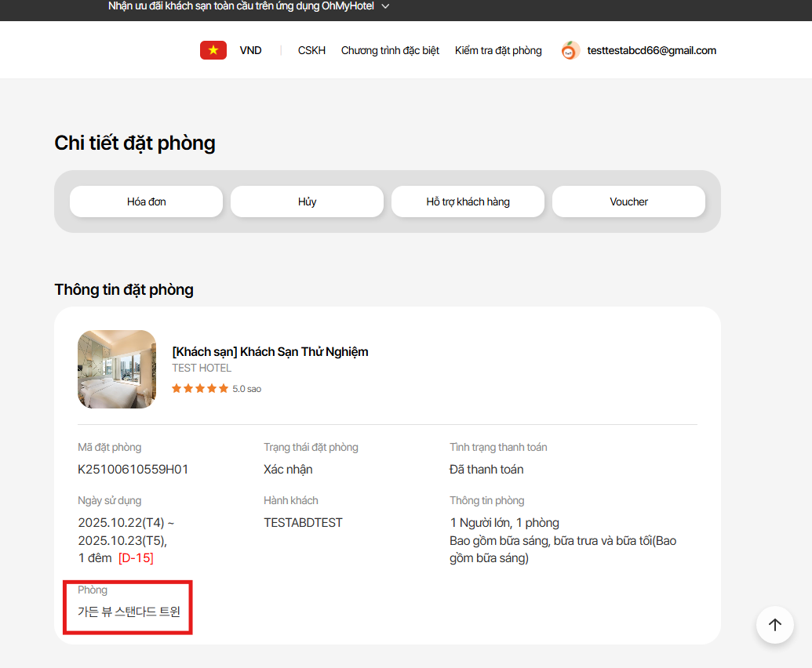Click the Korean room name 가든 뷰 스탠다드 트윈
Image resolution: width=812 pixels, height=668 pixels.
[x=129, y=612]
